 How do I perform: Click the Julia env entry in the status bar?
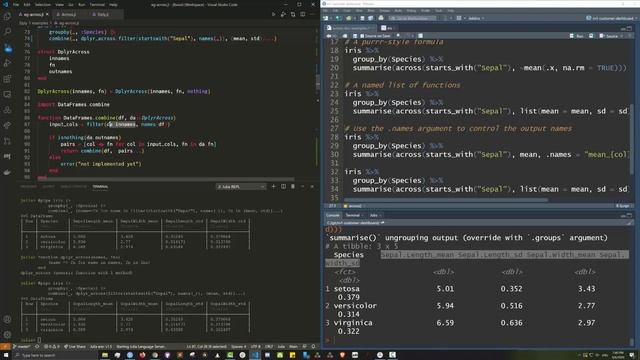(x=100, y=347)
